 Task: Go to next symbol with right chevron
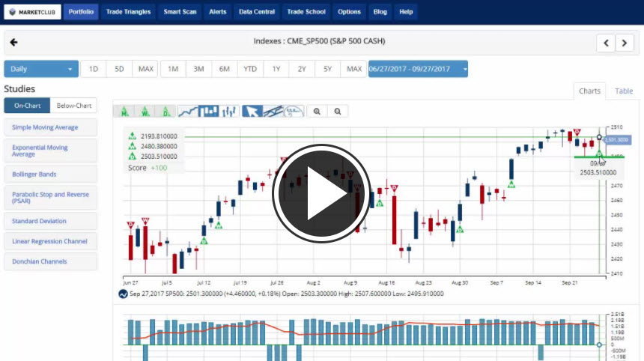[x=625, y=43]
